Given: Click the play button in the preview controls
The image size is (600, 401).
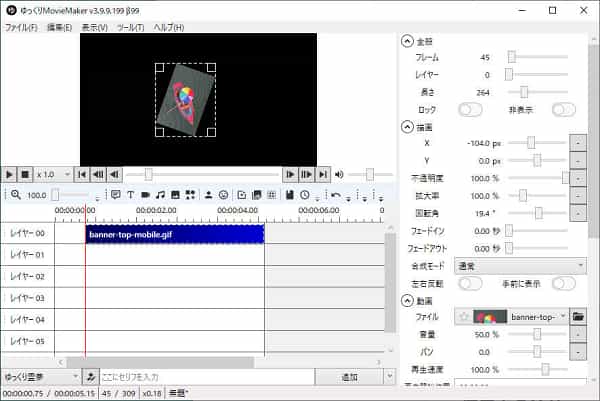Looking at the screenshot, I should click(x=10, y=175).
